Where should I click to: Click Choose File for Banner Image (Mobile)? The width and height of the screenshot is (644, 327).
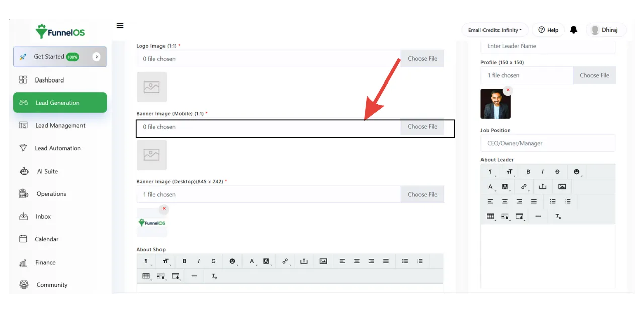pyautogui.click(x=422, y=127)
